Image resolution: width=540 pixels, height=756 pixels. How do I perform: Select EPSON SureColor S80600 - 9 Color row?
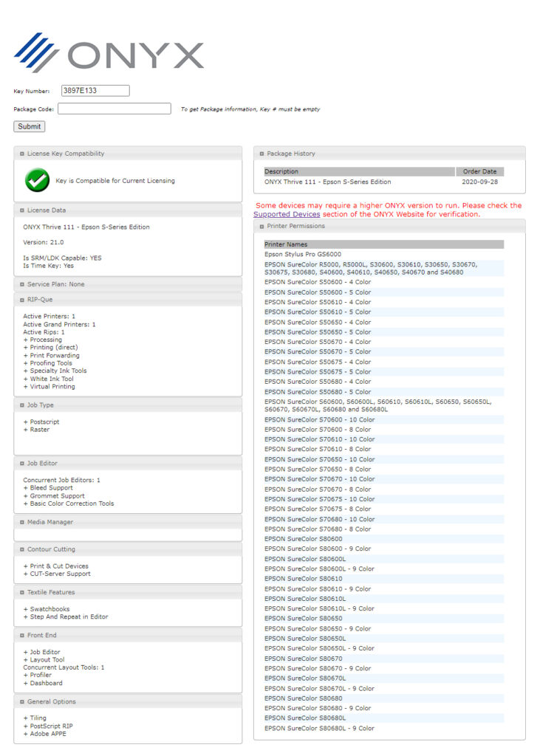pos(383,549)
